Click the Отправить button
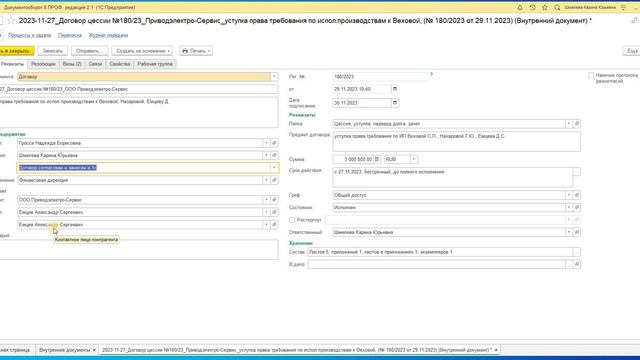The image size is (640, 360). click(x=89, y=51)
